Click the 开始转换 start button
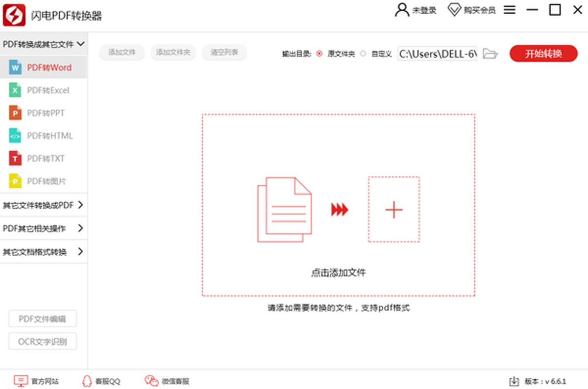Viewport: 588px width, 389px height. 543,54
